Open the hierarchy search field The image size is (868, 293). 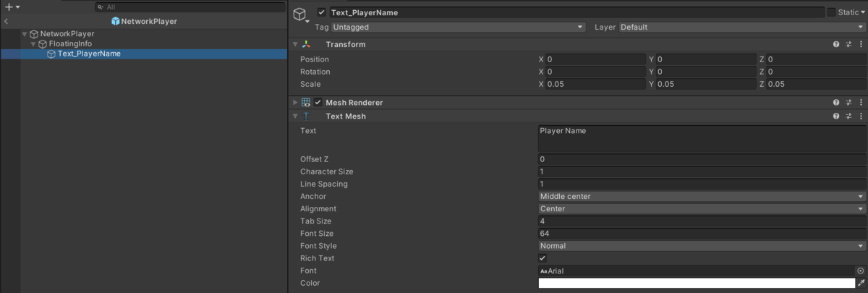click(x=190, y=7)
